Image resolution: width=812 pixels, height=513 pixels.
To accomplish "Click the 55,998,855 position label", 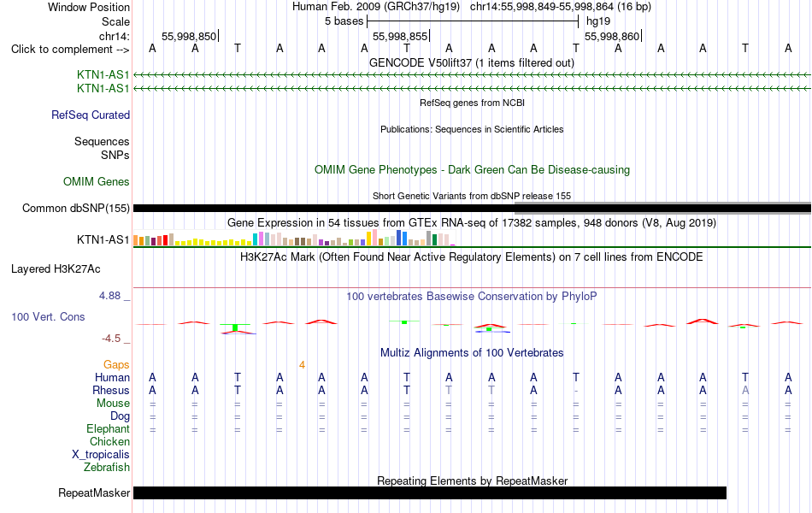I will [400, 36].
